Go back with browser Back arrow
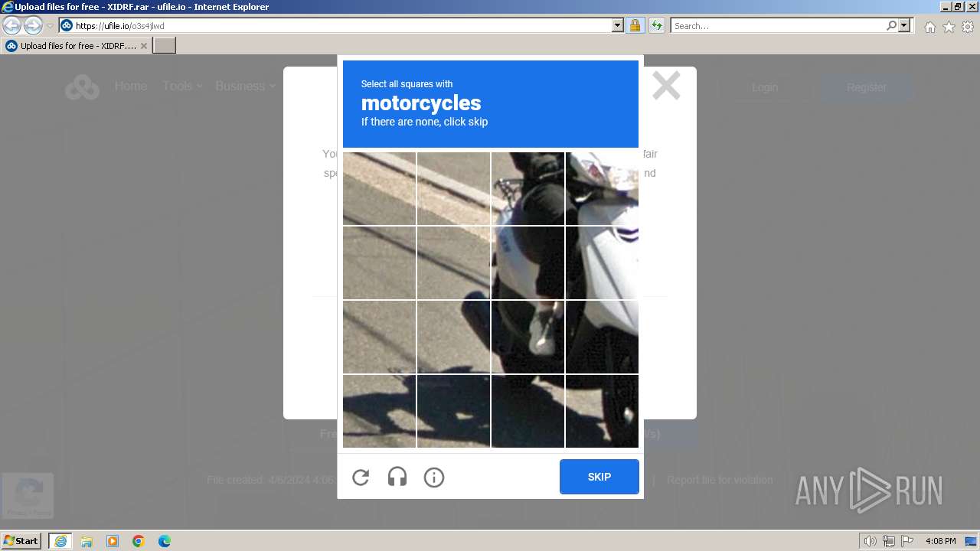This screenshot has width=980, height=551. pyautogui.click(x=12, y=26)
